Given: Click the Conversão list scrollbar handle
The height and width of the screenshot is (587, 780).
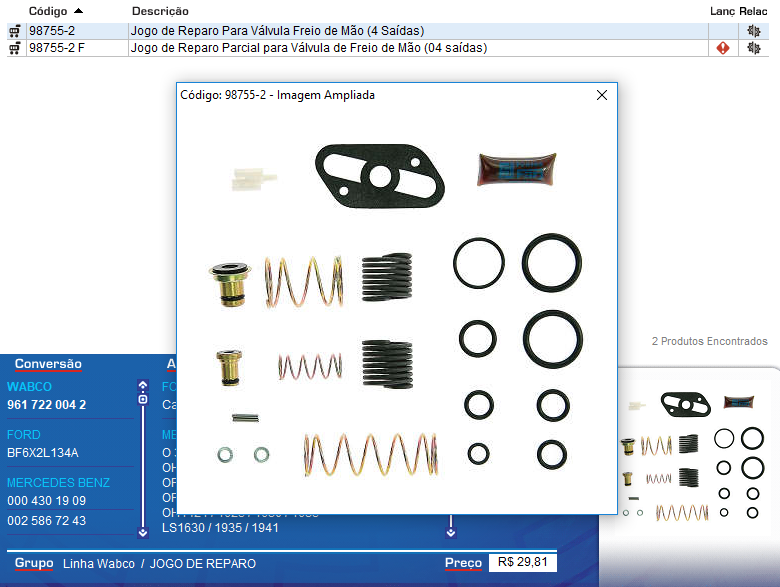Looking at the screenshot, I should (x=143, y=400).
